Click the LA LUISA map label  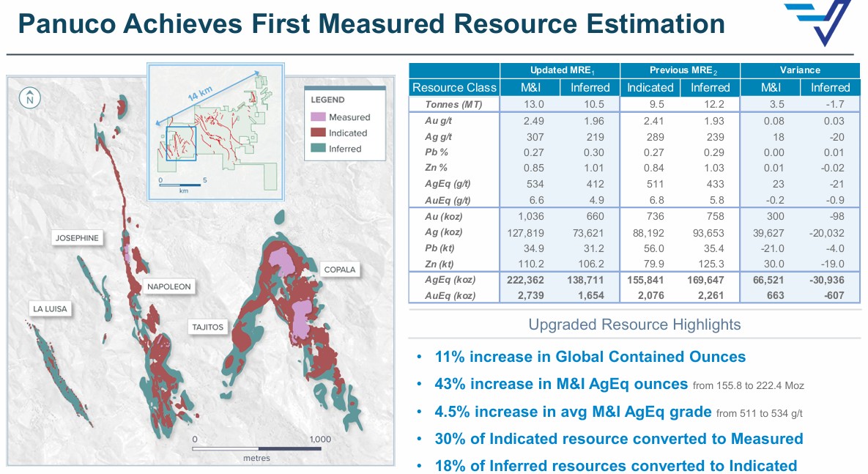pos(50,309)
